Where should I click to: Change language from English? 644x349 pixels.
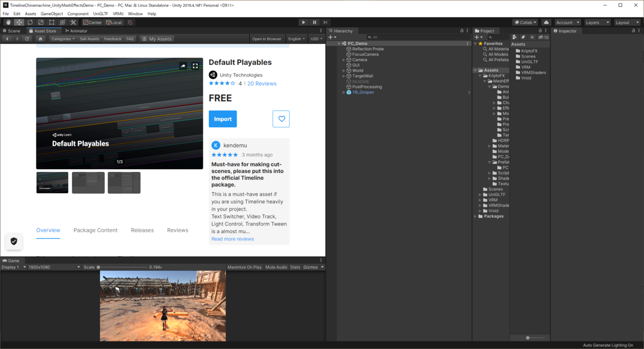(297, 39)
